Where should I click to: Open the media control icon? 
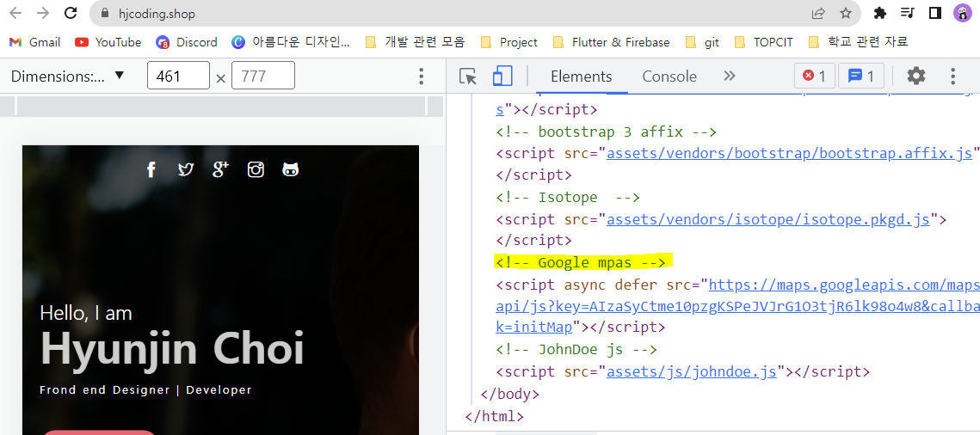click(908, 13)
